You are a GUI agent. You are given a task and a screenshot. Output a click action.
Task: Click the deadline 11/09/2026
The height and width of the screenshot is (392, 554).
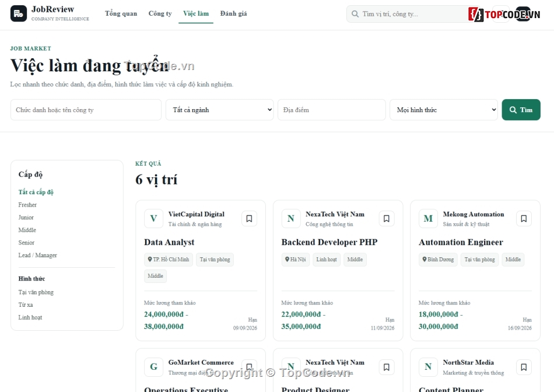coord(383,328)
